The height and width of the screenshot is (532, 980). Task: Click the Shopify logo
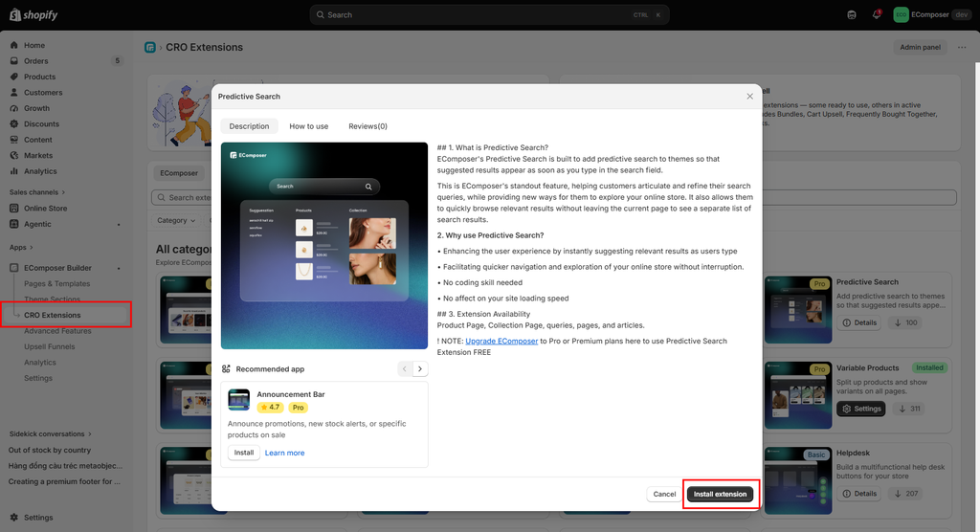coord(33,14)
